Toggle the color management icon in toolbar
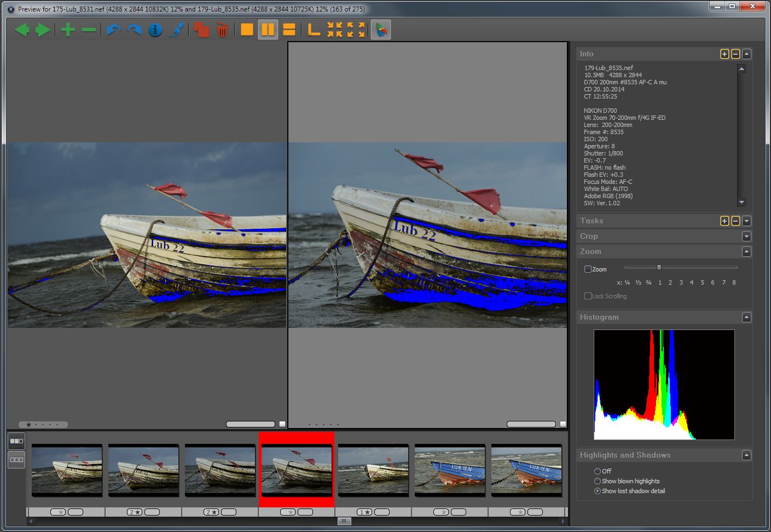771x532 pixels. (381, 30)
